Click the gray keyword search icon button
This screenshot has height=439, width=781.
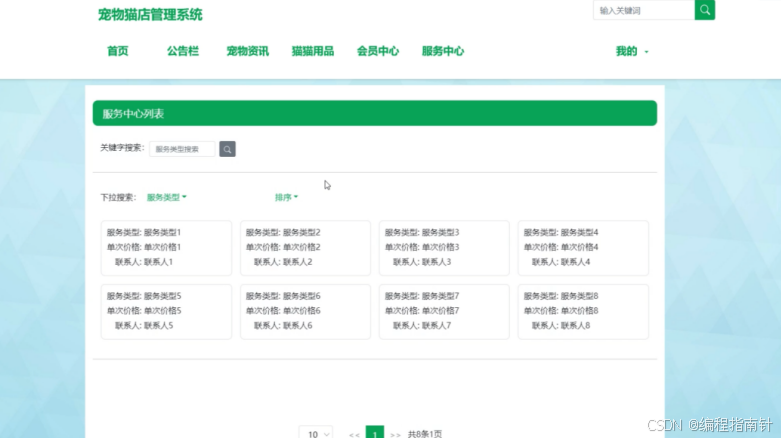227,149
